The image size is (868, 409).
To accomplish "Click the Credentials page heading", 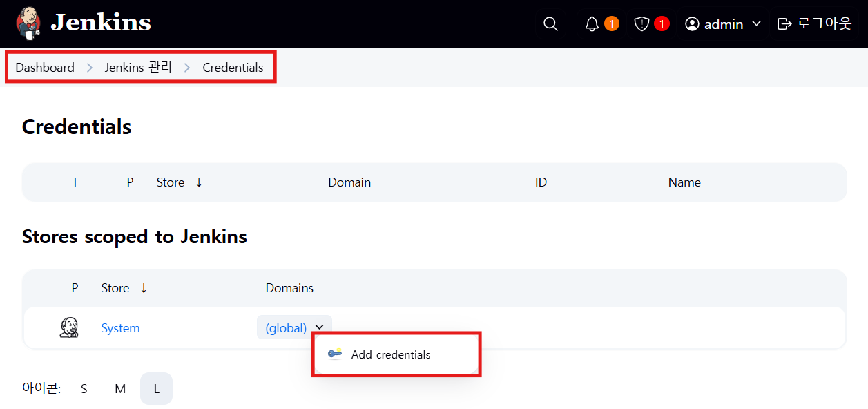I will click(77, 127).
